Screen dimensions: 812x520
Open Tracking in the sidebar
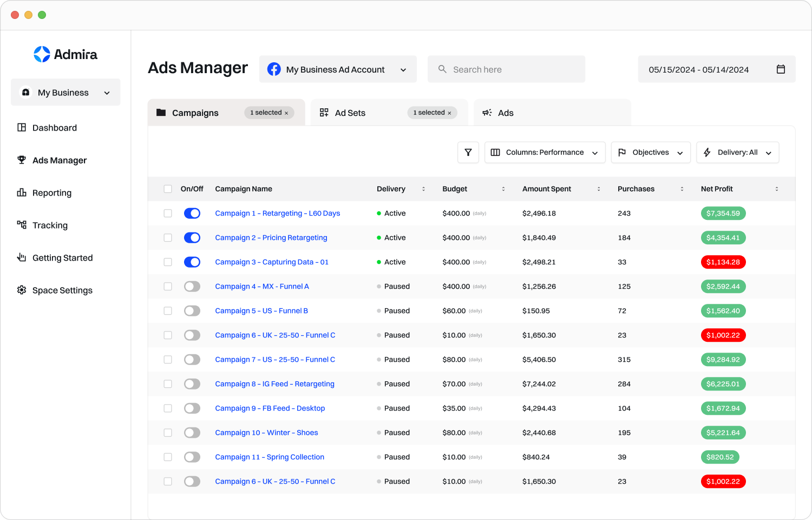coord(50,225)
